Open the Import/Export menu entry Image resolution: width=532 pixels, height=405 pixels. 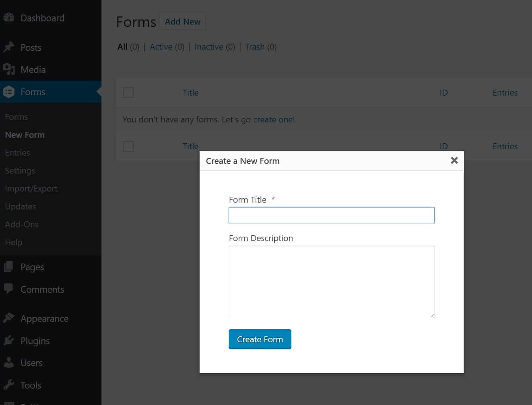(x=31, y=189)
